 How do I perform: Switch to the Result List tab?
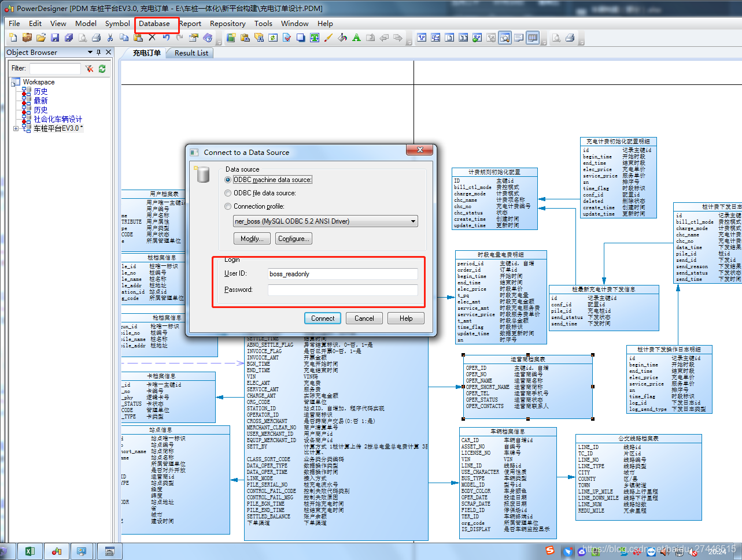(x=191, y=53)
